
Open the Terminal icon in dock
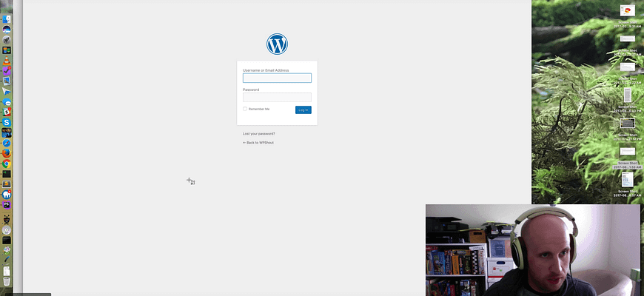point(7,174)
